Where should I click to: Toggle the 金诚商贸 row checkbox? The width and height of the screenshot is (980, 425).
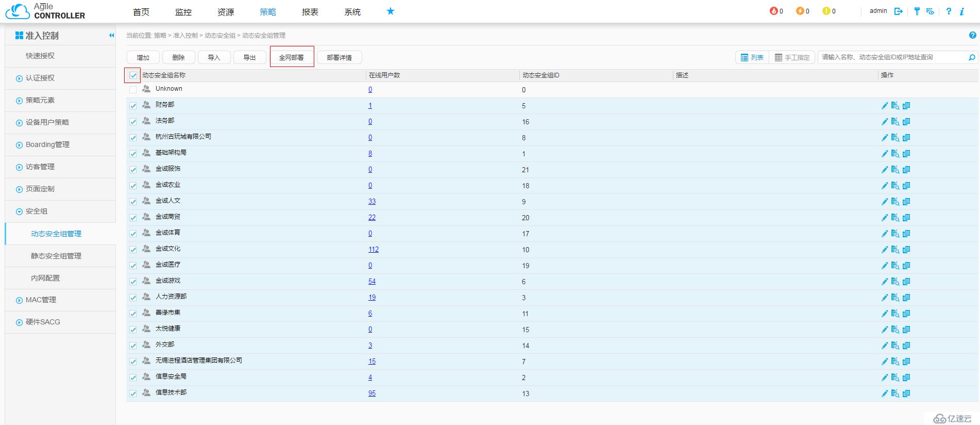coord(133,218)
